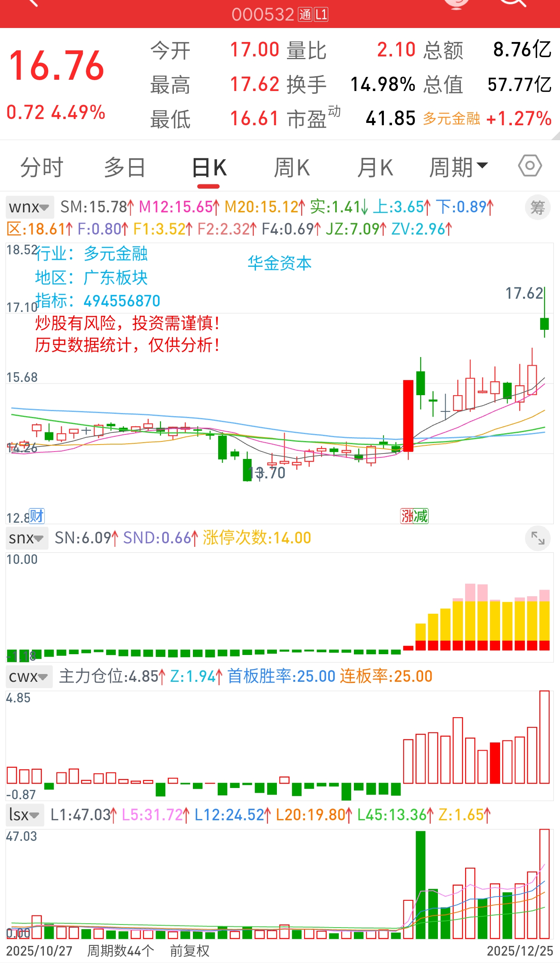Tap the 最高 17.62 value
Image resolution: width=560 pixels, height=963 pixels.
[x=255, y=84]
